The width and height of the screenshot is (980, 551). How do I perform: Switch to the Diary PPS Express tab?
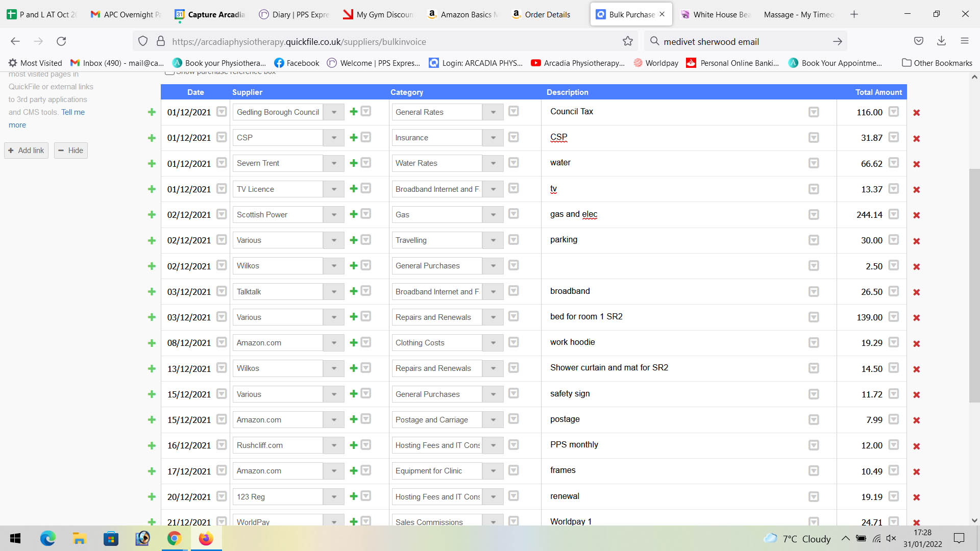tap(295, 14)
